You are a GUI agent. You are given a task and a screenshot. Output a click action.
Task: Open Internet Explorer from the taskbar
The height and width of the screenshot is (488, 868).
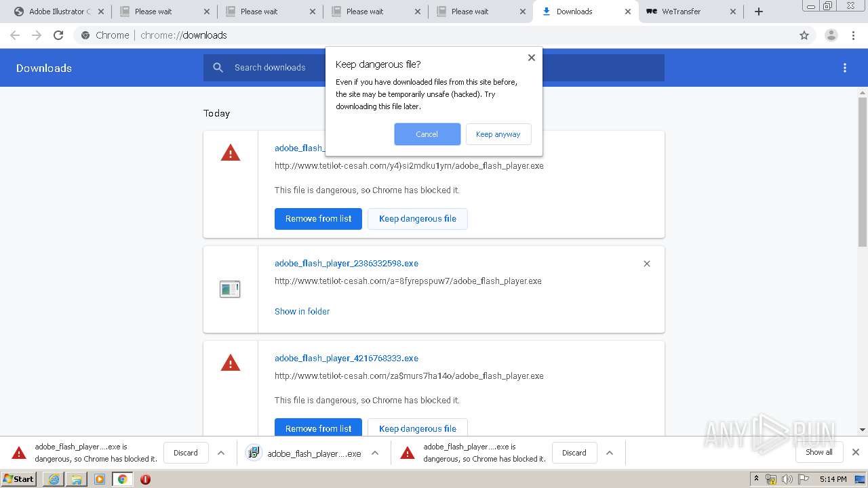click(x=54, y=479)
